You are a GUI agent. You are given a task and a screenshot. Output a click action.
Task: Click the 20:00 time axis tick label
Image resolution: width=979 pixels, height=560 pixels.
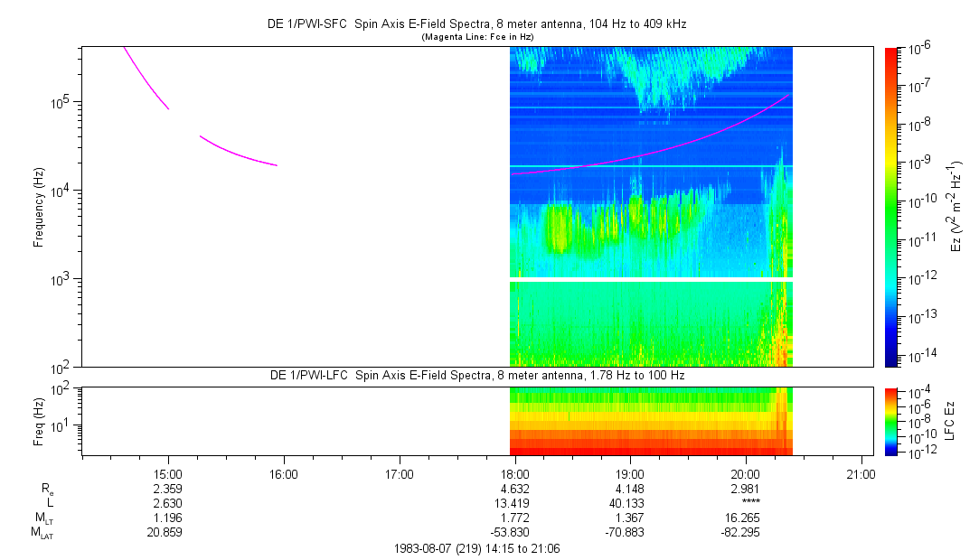745,473
